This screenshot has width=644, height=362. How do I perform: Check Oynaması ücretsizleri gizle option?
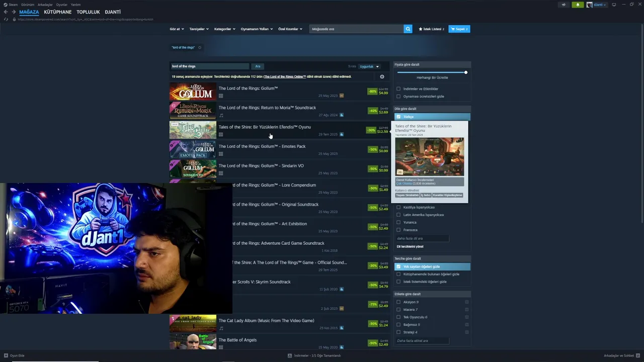398,97
